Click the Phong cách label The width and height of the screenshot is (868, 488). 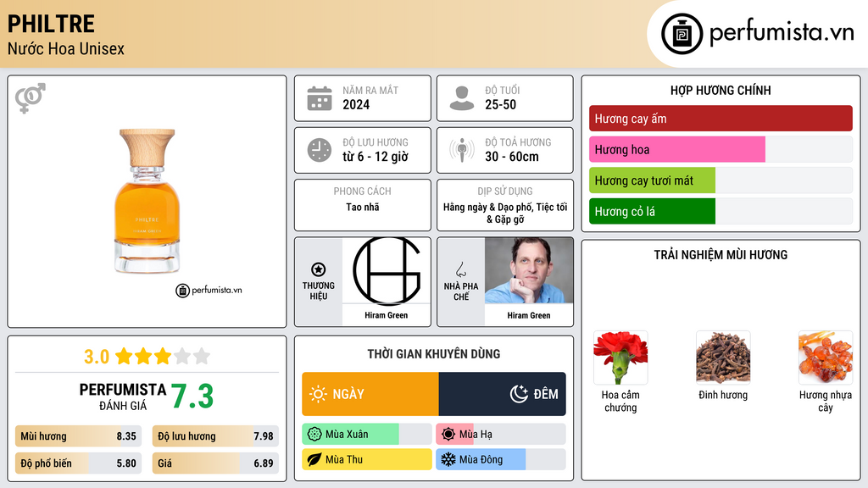[x=363, y=191]
